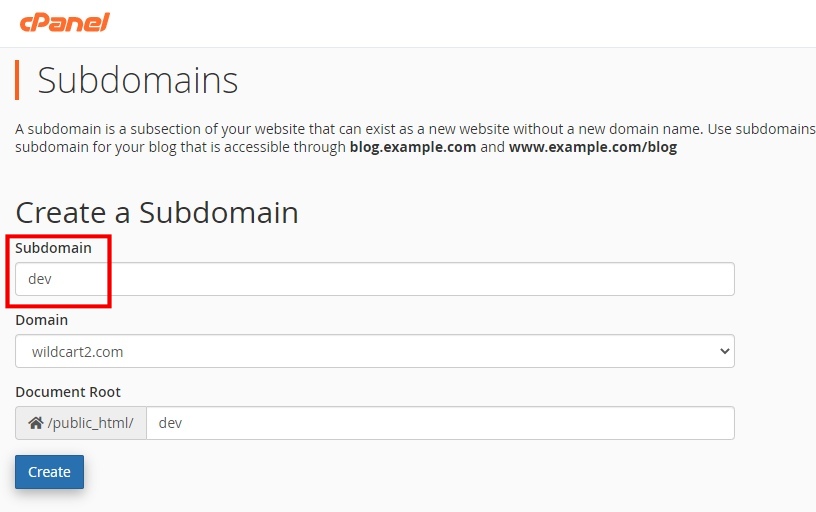Click the Document Root field label
The image size is (816, 512).
(68, 392)
